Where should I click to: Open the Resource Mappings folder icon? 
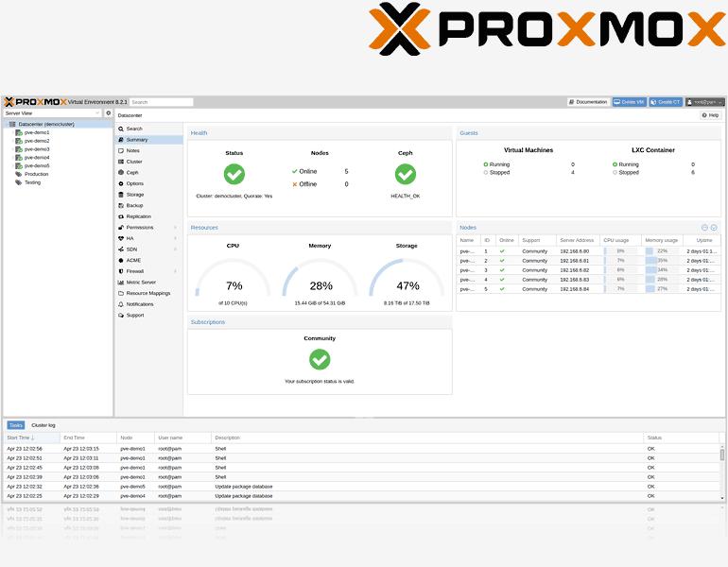pyautogui.click(x=121, y=293)
